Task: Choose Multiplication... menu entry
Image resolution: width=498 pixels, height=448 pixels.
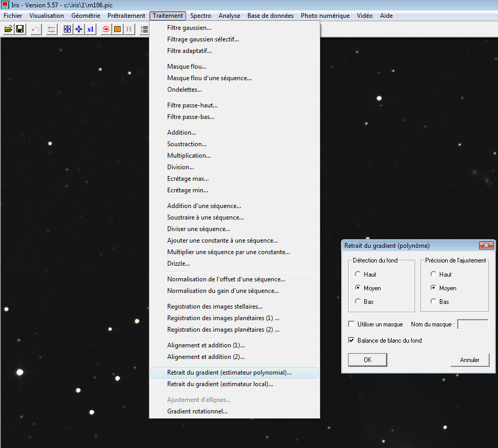Action: pos(234,155)
